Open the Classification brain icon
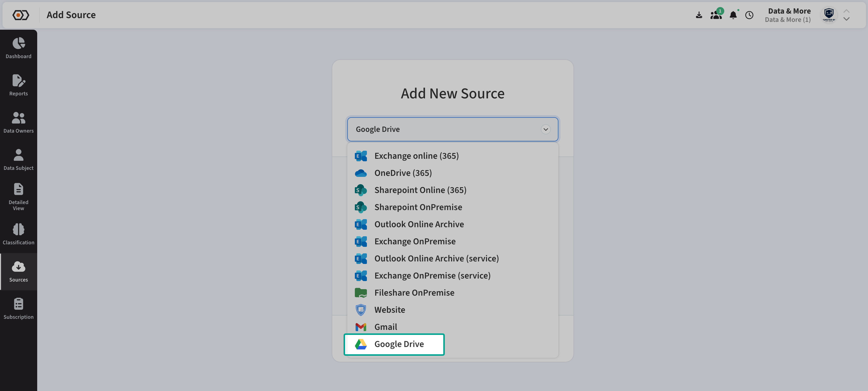 19,234
